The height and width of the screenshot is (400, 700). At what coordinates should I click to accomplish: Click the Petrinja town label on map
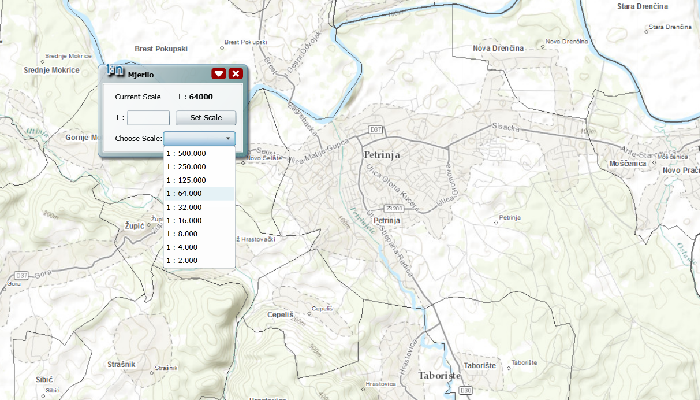click(x=382, y=156)
